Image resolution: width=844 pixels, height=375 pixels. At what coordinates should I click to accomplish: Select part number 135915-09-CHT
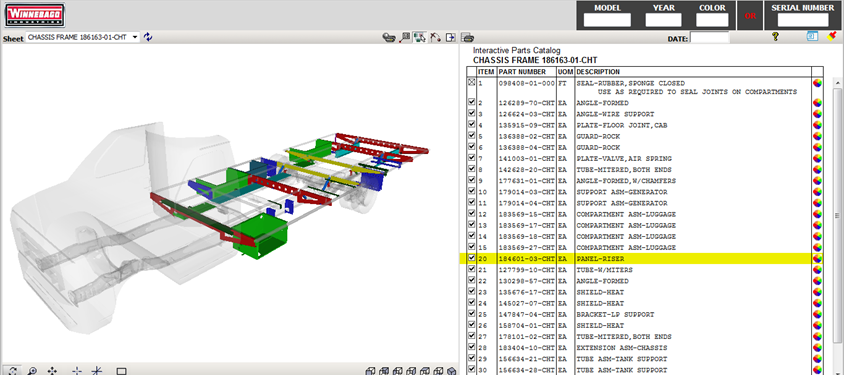point(526,125)
